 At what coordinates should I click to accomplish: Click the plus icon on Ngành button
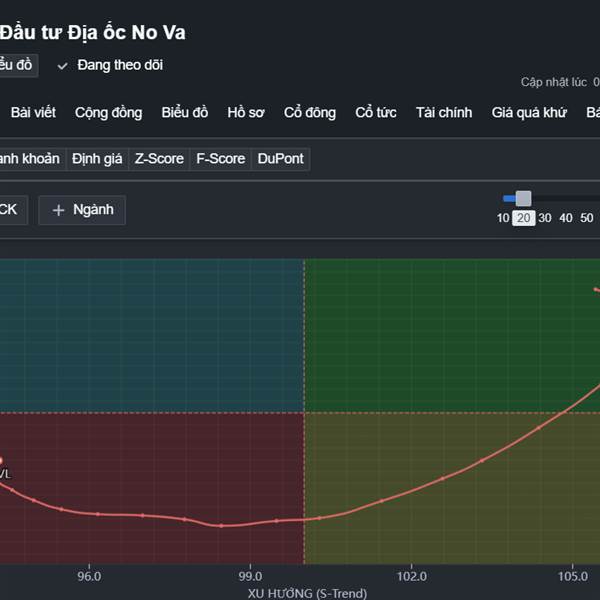click(x=58, y=210)
